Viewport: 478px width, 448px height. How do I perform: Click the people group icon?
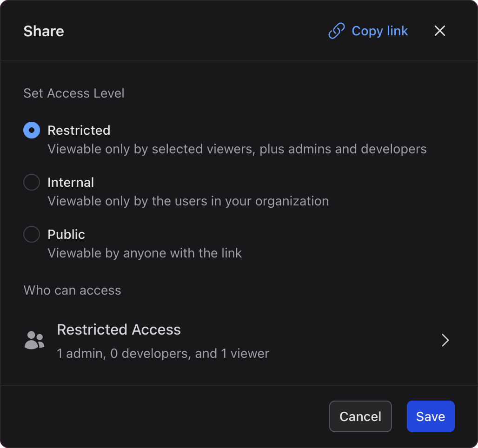(x=34, y=340)
